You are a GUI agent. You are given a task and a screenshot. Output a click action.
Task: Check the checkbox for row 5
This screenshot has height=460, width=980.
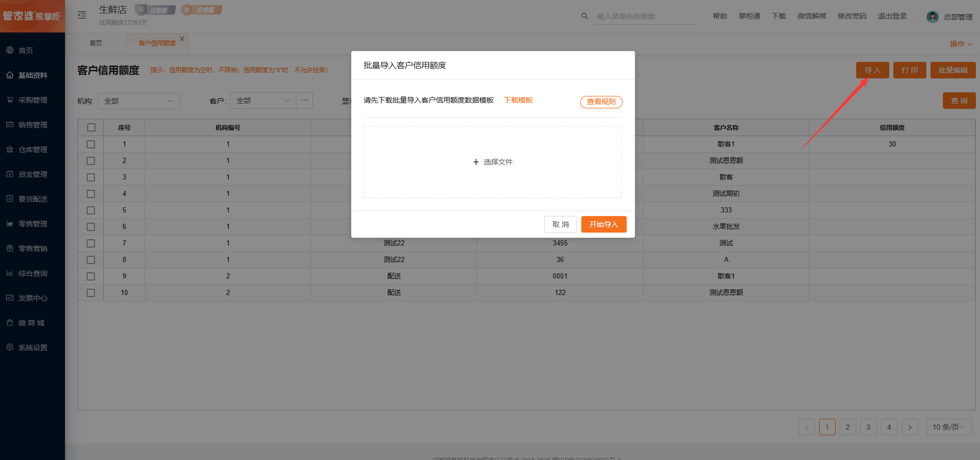pyautogui.click(x=91, y=210)
